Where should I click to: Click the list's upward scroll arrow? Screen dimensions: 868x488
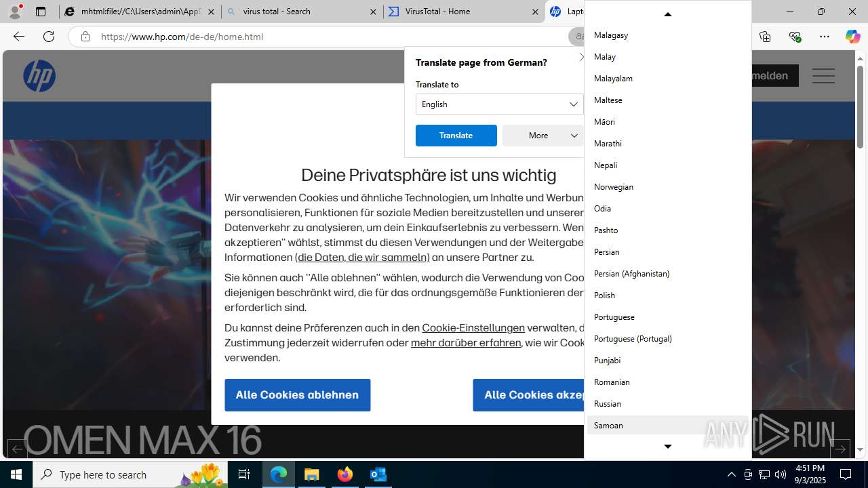(667, 14)
